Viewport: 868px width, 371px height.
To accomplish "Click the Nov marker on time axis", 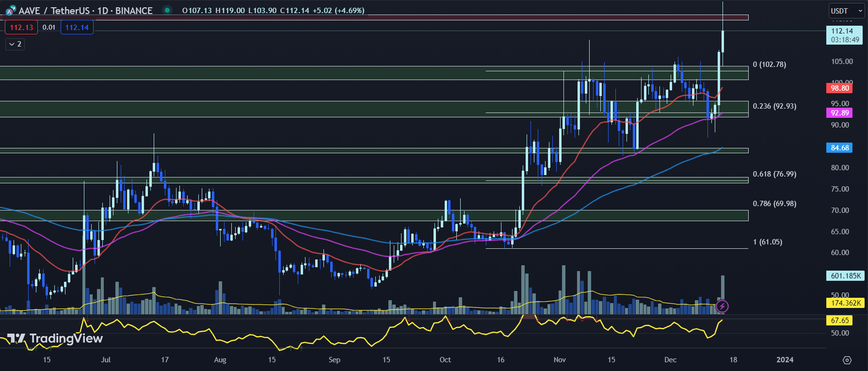I will point(560,359).
